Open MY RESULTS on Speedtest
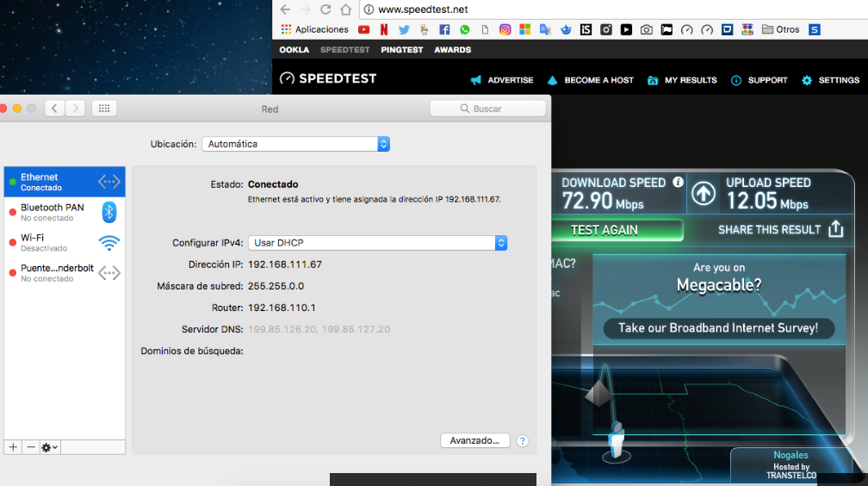The height and width of the screenshot is (486, 868). (682, 80)
